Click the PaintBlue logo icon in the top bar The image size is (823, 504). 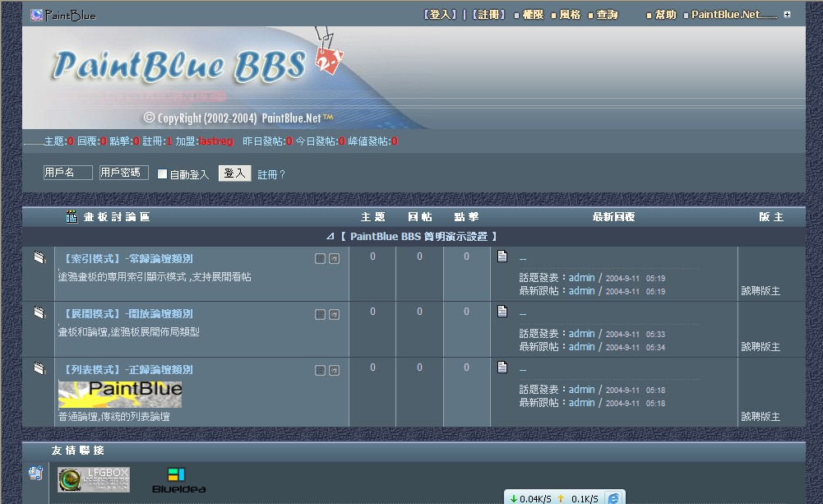(36, 16)
